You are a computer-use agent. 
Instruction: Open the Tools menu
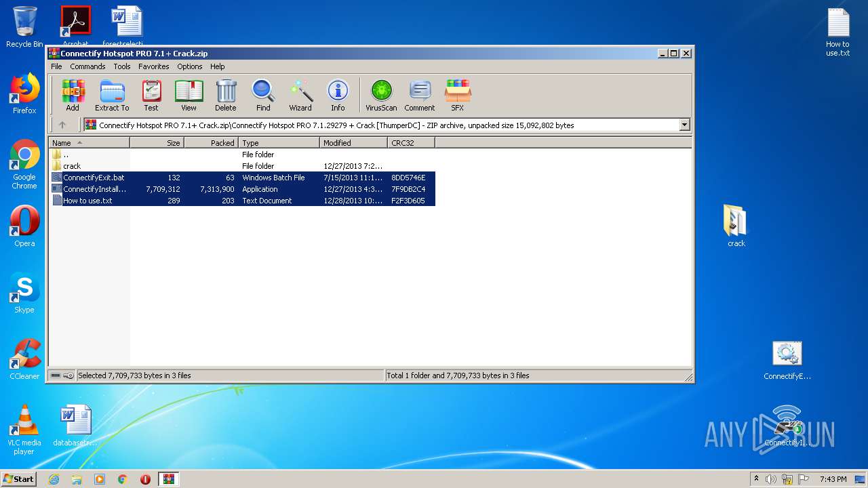[x=122, y=66]
